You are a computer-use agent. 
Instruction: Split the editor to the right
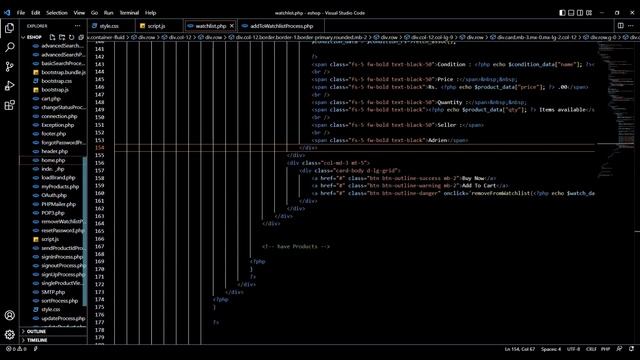[620, 25]
